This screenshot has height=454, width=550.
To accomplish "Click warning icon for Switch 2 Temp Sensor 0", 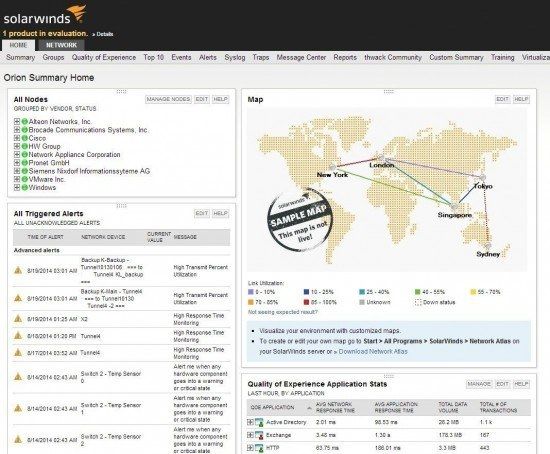I will pos(18,377).
